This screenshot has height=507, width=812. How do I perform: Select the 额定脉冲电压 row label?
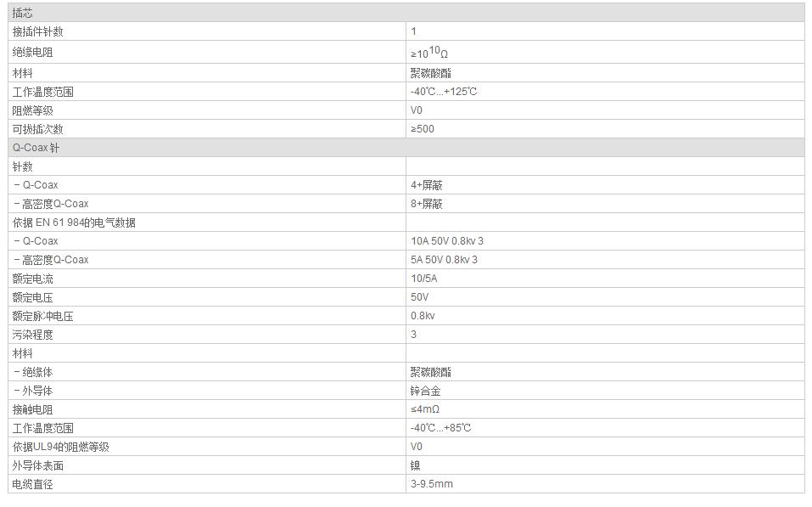pyautogui.click(x=42, y=316)
